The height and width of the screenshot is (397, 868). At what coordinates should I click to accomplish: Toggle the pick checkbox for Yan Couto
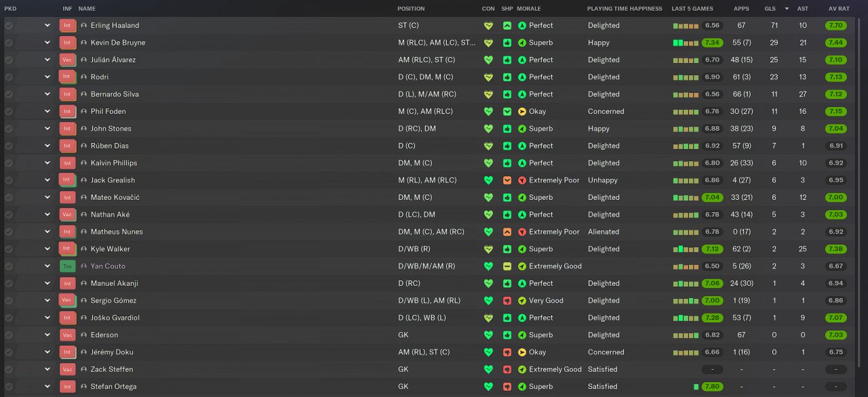click(9, 266)
